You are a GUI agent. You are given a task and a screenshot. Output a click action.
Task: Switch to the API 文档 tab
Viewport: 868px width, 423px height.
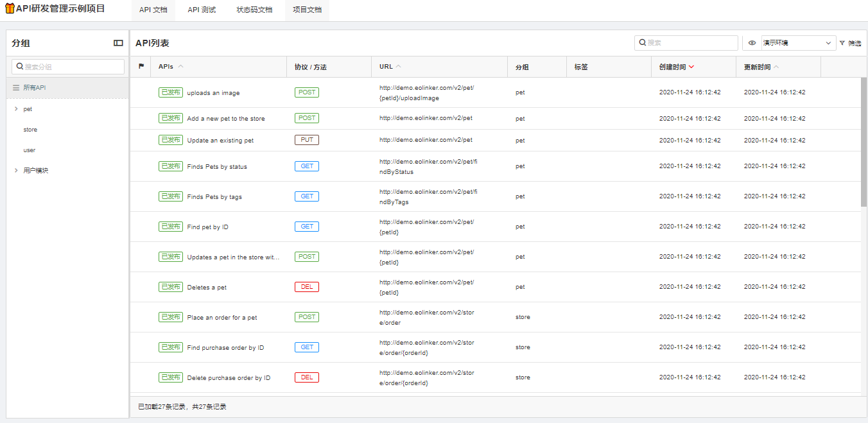pyautogui.click(x=153, y=10)
